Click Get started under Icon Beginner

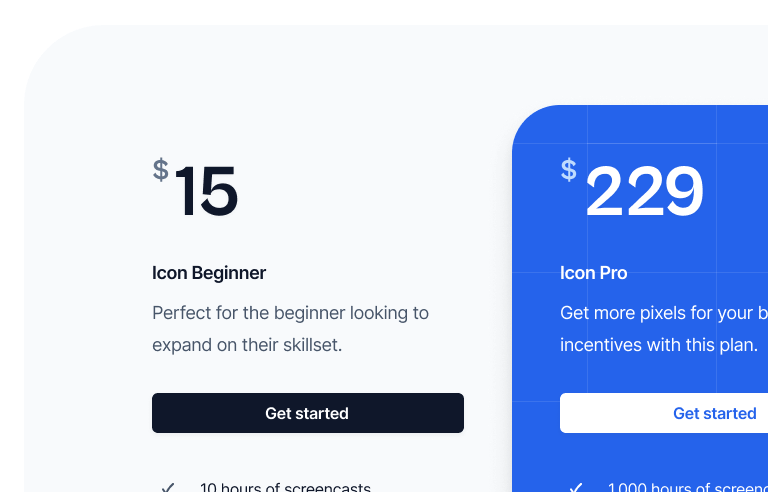(x=307, y=413)
